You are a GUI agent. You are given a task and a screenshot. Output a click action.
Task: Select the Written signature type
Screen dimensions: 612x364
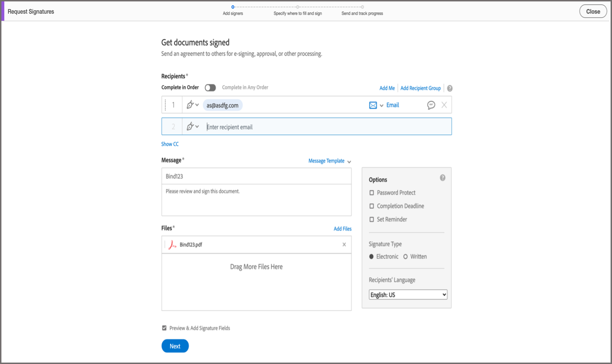(x=405, y=256)
